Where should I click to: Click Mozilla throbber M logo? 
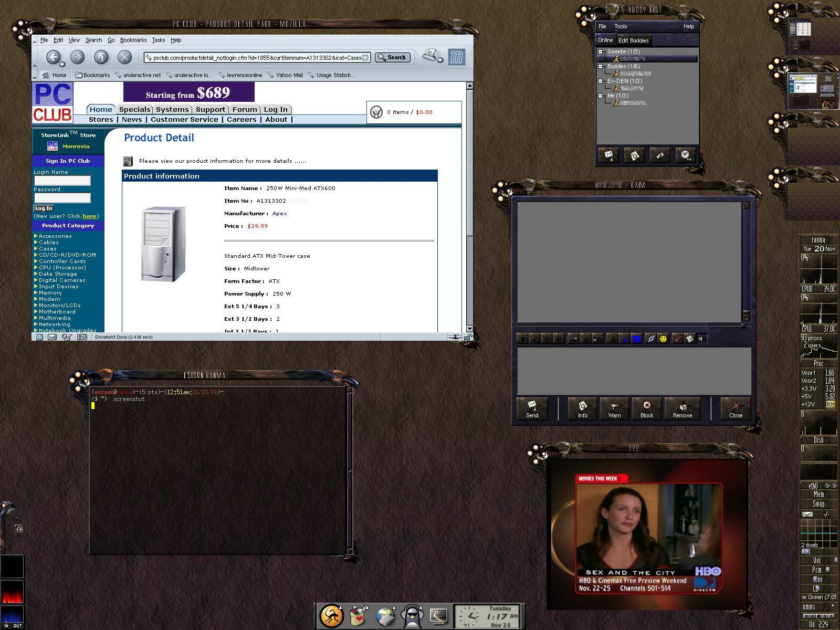point(456,57)
